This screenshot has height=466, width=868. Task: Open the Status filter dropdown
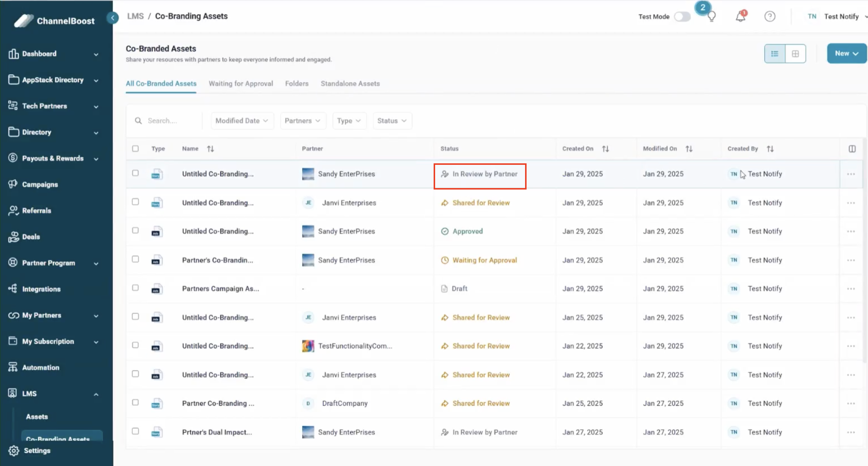(x=392, y=121)
